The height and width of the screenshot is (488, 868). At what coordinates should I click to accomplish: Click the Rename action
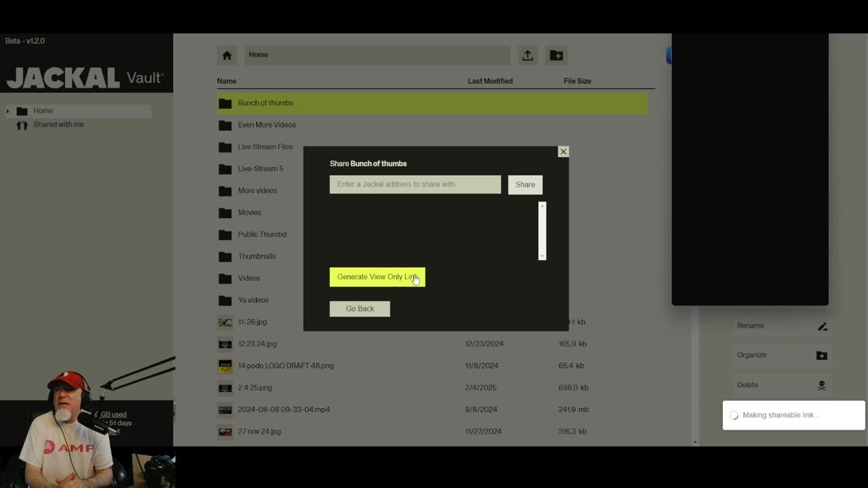(x=782, y=326)
